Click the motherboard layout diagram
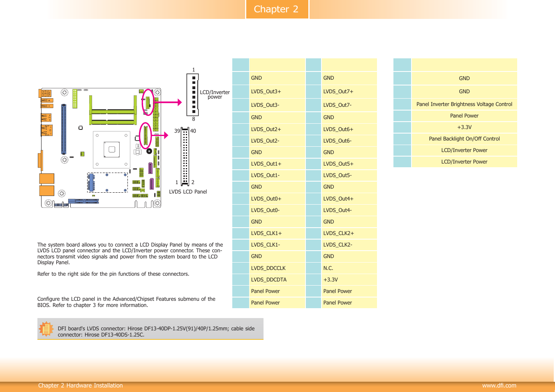Screen dimensions: 555x392 (x=100, y=148)
